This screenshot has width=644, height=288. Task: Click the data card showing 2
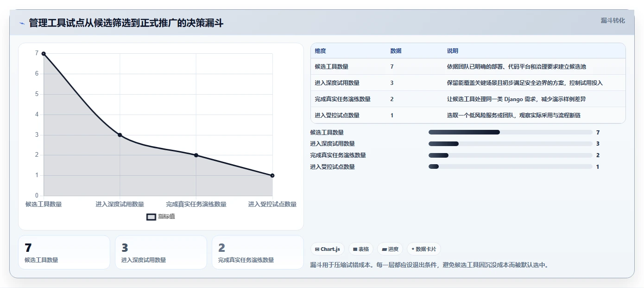[258, 252]
